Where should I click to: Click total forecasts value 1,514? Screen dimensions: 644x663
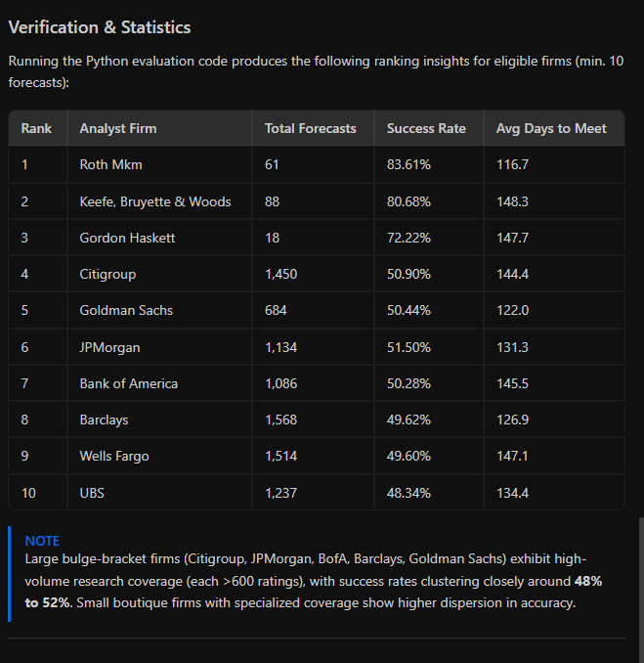point(281,457)
